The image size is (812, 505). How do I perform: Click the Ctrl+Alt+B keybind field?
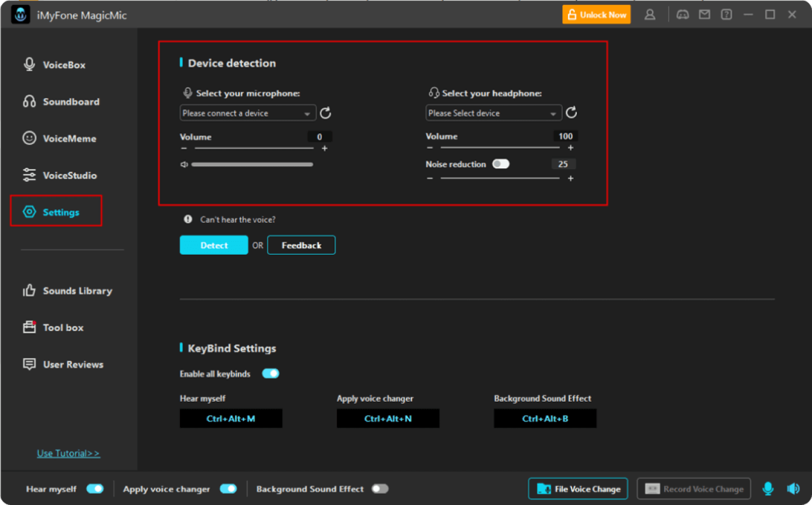click(545, 419)
